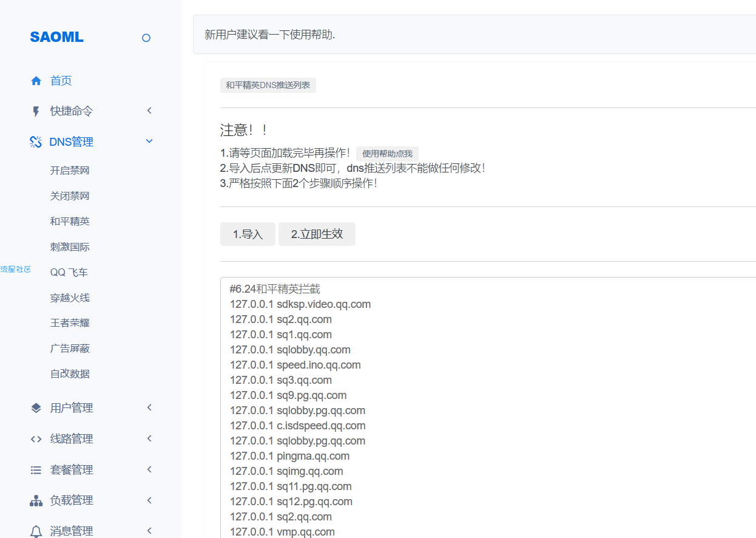Click inside the DNS list text area
The image size is (756, 538).
(x=488, y=407)
